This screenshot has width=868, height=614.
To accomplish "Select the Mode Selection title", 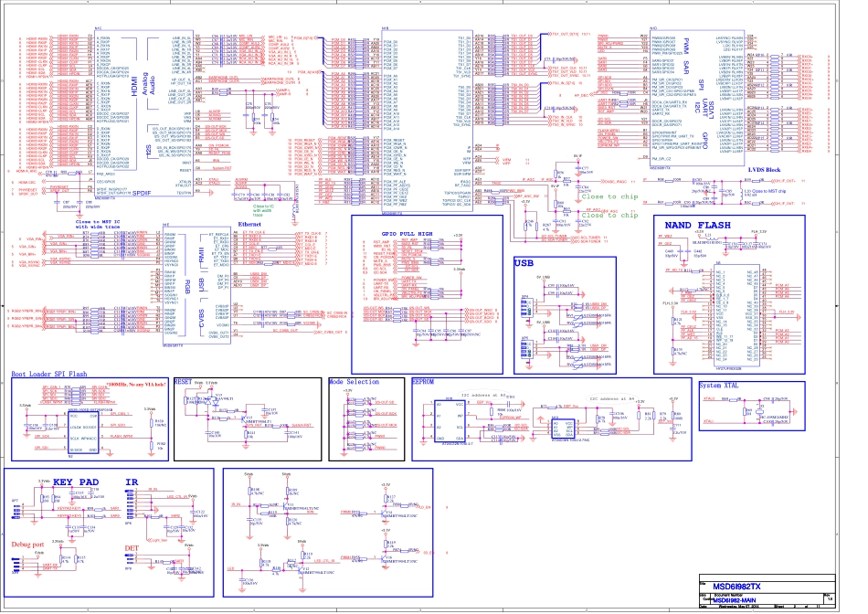I will [354, 380].
